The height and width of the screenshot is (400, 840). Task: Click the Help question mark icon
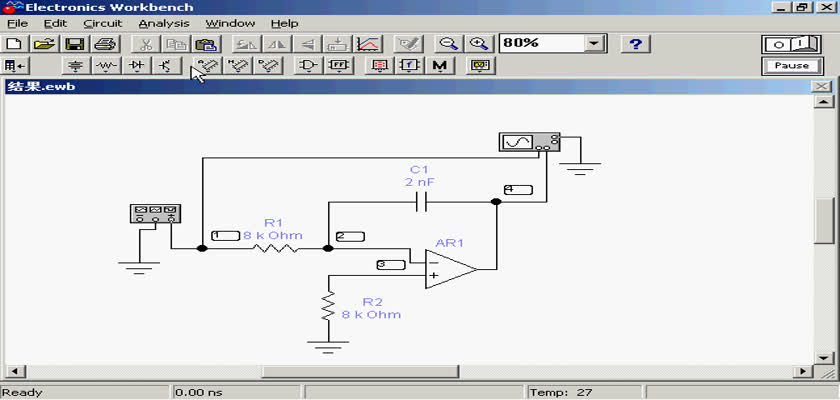[636, 44]
